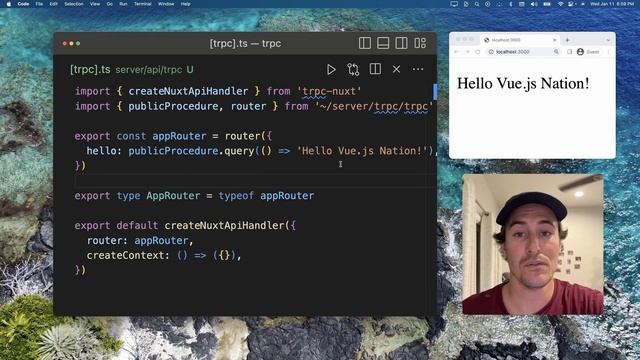This screenshot has width=640, height=360.
Task: Click createNuxtApiHandler in the first import line
Action: pyautogui.click(x=188, y=91)
